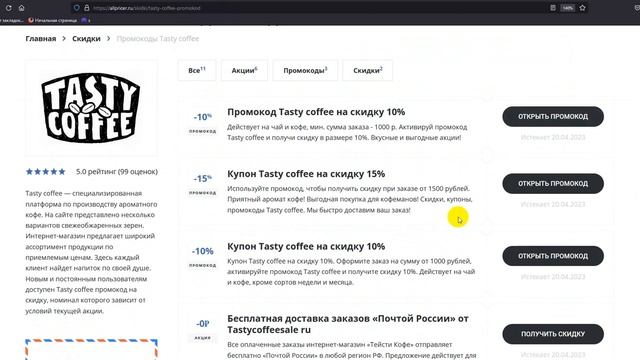Click Получить скидку button
640x360 pixels.
tap(553, 334)
